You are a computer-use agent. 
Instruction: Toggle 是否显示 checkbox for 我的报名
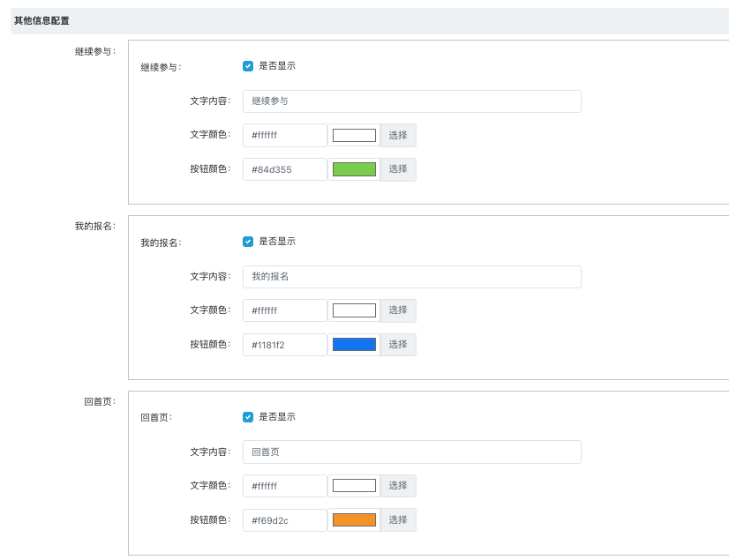(248, 242)
